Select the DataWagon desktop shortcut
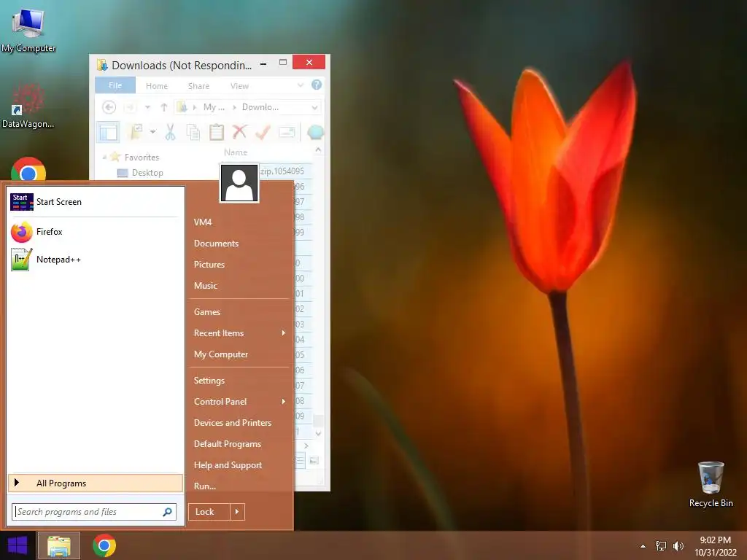This screenshot has height=560, width=747. [28, 106]
